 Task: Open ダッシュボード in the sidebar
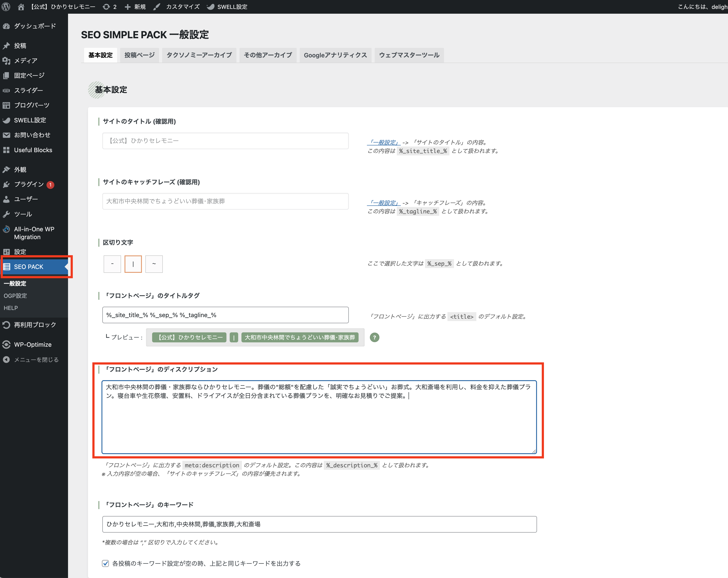(x=34, y=26)
